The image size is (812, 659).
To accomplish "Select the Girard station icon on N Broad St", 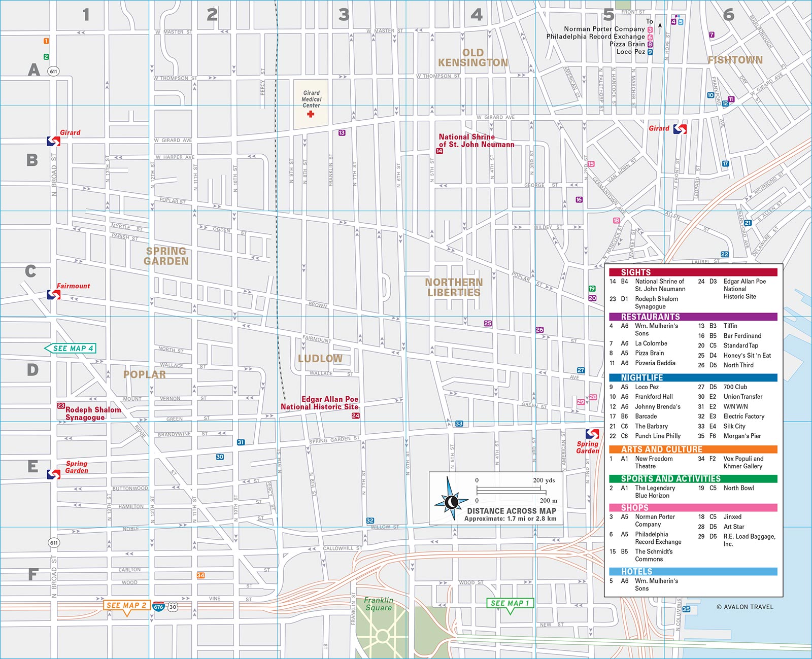I will [x=53, y=141].
